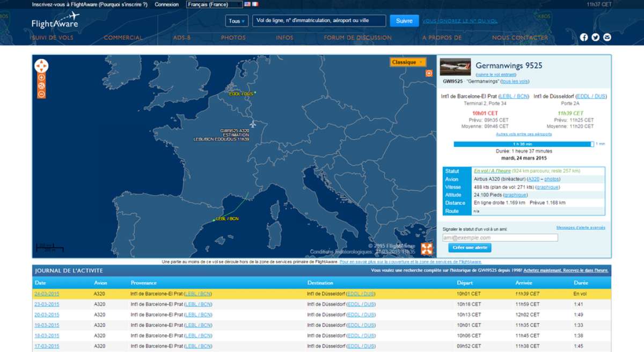This screenshot has height=352, width=644.
Task: Select the US flag language icon
Action: [247, 4]
